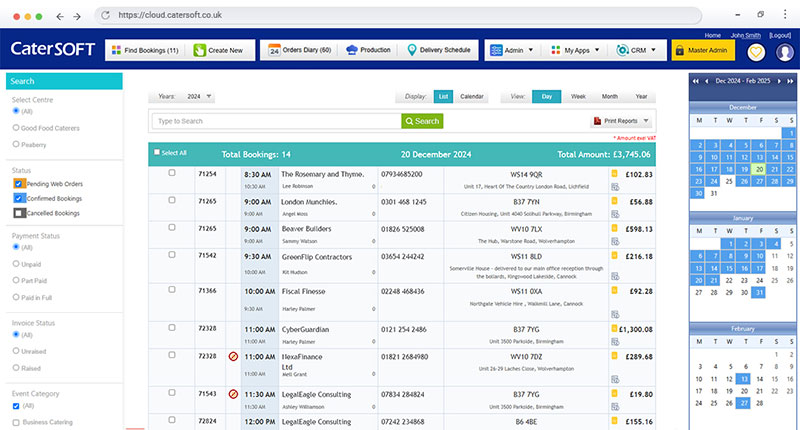Toggle the Confirmed Bookings checkbox
800x430 pixels.
[19, 198]
